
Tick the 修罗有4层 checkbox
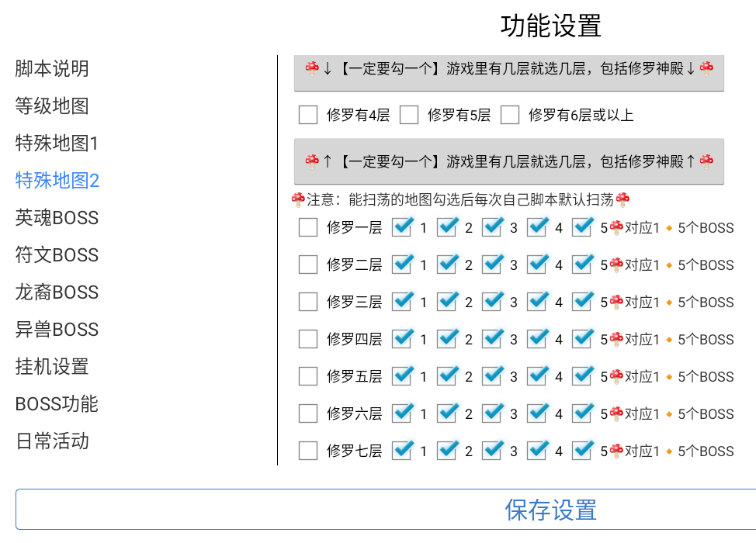pos(308,116)
